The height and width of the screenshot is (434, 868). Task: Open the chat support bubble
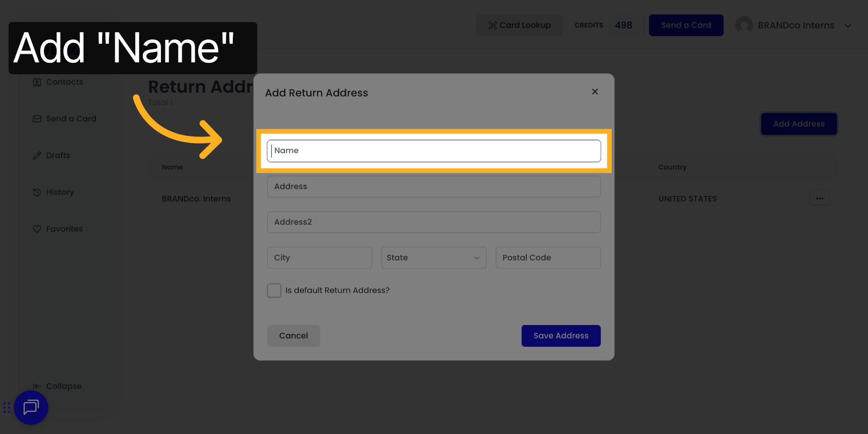[x=31, y=407]
